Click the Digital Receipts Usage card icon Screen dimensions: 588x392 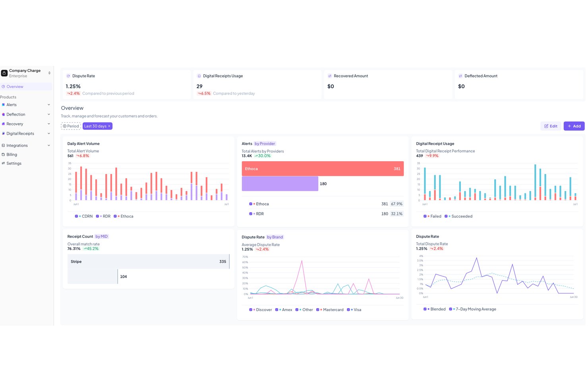[x=199, y=76]
